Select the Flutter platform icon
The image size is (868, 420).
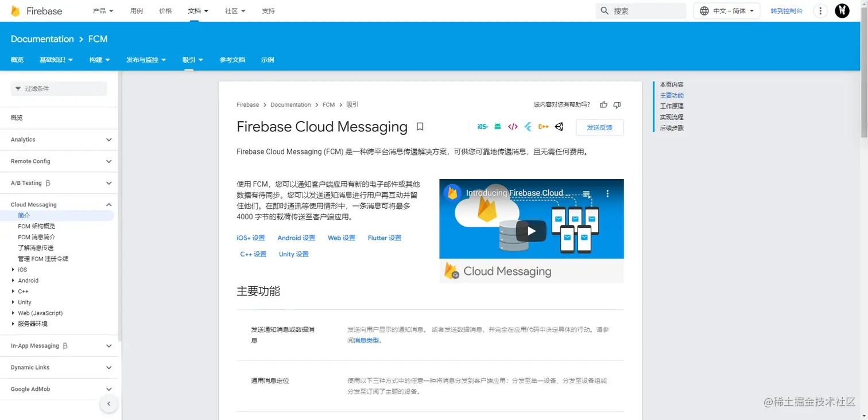point(528,127)
